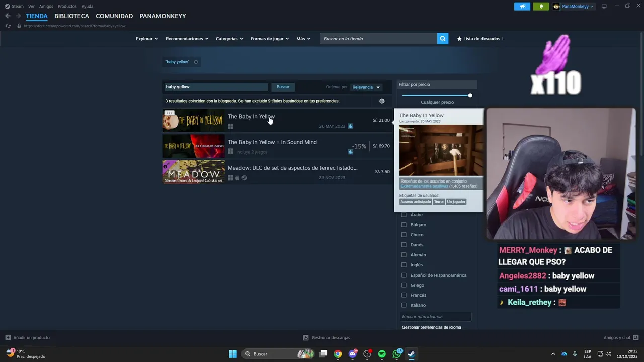This screenshot has width=644, height=362.
Task: Expand the Más dropdown
Action: pyautogui.click(x=303, y=39)
